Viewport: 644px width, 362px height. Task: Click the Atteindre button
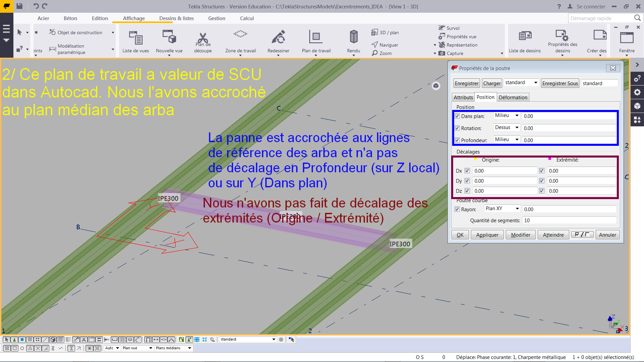(x=553, y=235)
